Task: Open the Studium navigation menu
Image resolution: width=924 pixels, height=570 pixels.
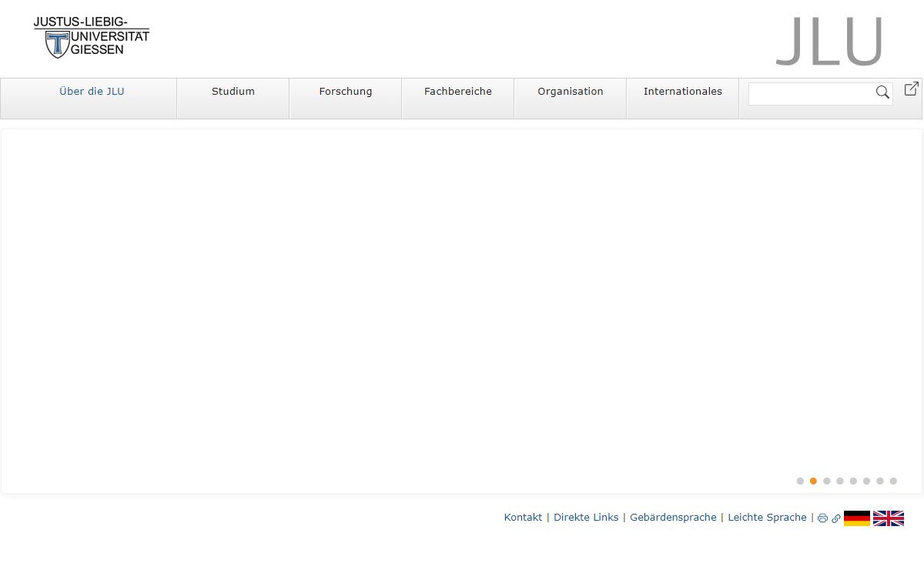Action: click(x=233, y=92)
